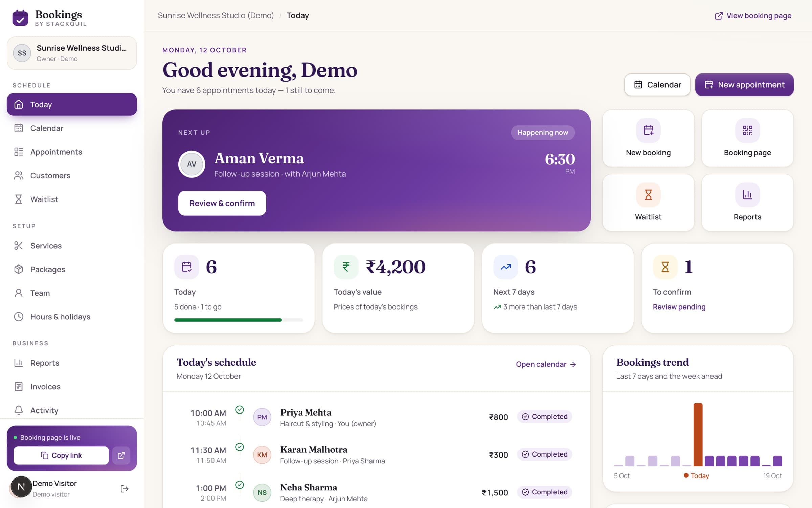The width and height of the screenshot is (812, 508).
Task: Open the booking page external-link icon in the live banner
Action: (121, 456)
